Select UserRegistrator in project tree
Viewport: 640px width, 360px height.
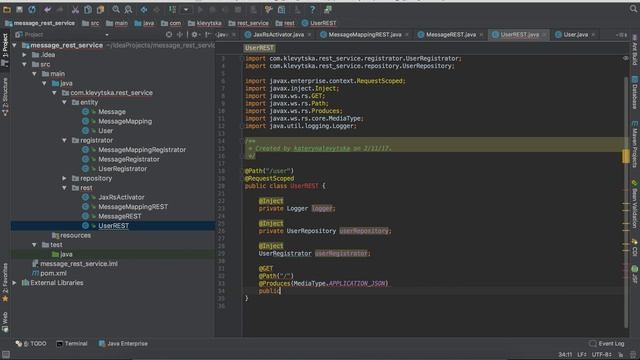pyautogui.click(x=122, y=169)
